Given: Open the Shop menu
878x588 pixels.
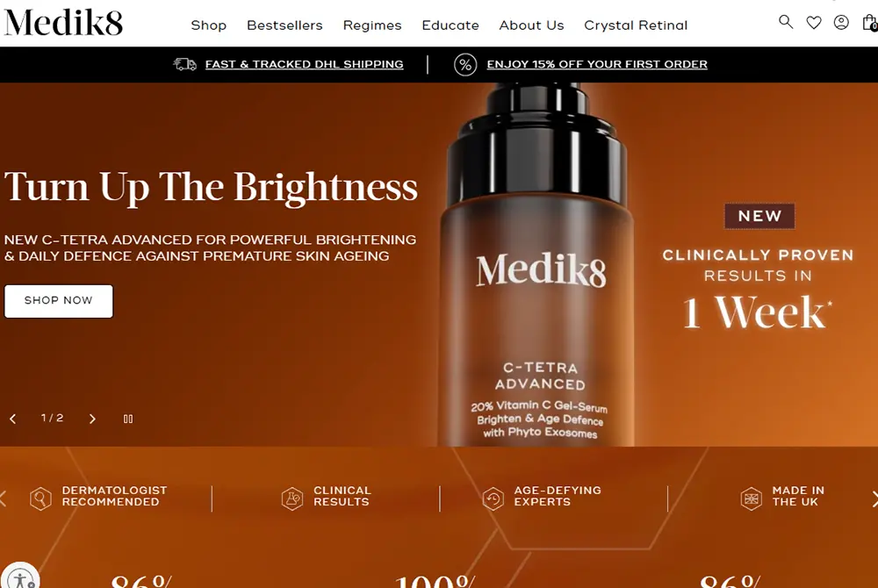Looking at the screenshot, I should pyautogui.click(x=209, y=25).
